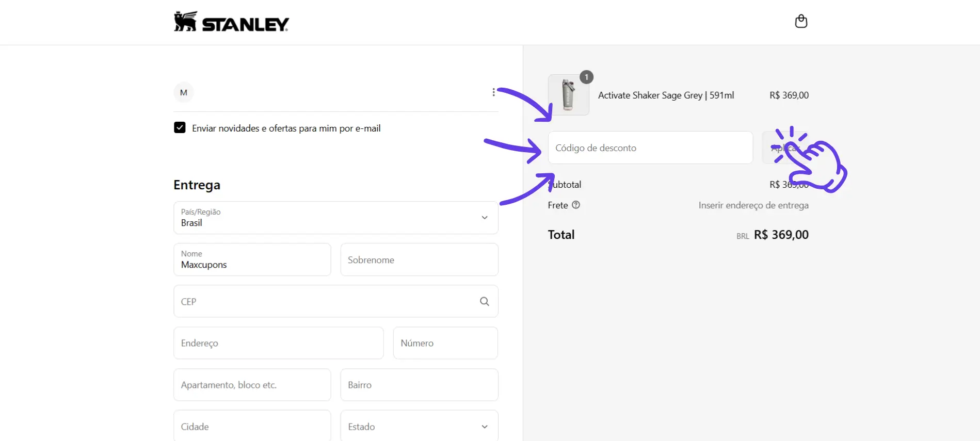Open the shopping bag cart icon
Viewport: 980px width, 441px height.
coord(801,21)
